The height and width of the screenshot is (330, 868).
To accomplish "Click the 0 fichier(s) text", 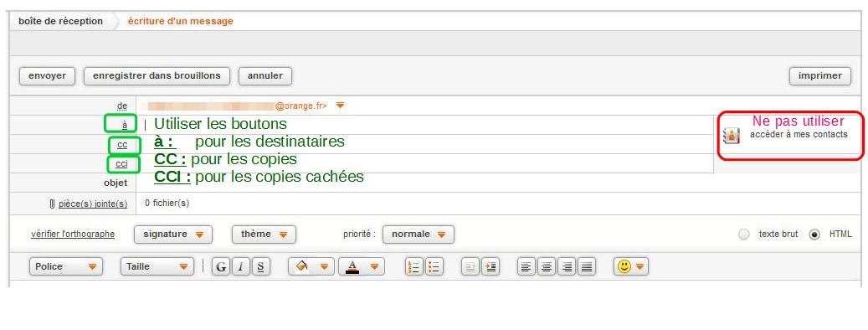I will pyautogui.click(x=167, y=204).
